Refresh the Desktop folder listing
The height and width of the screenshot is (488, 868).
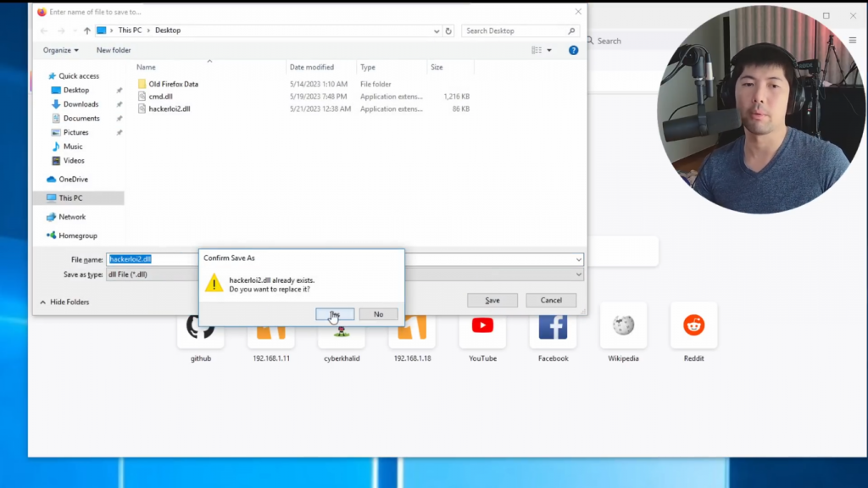[448, 30]
